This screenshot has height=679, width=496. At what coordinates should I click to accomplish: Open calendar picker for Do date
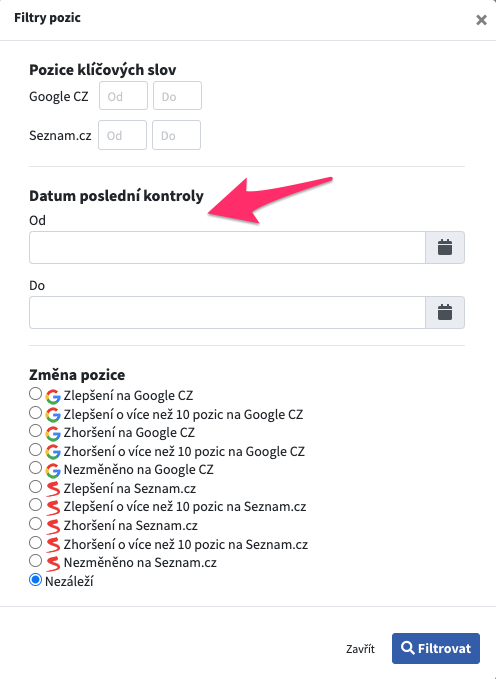click(x=445, y=312)
